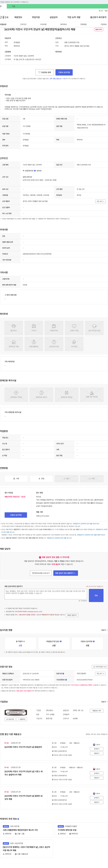Image resolution: width=108 pixels, height=868 pixels.
Task: Open the 직업 능력 개발 menu
Action: [x=74, y=17]
